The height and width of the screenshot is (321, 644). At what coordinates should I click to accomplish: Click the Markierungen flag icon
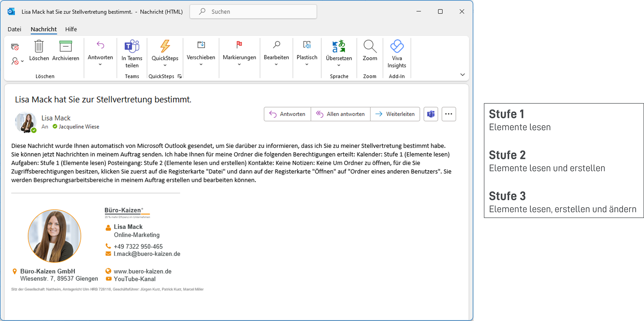click(239, 45)
